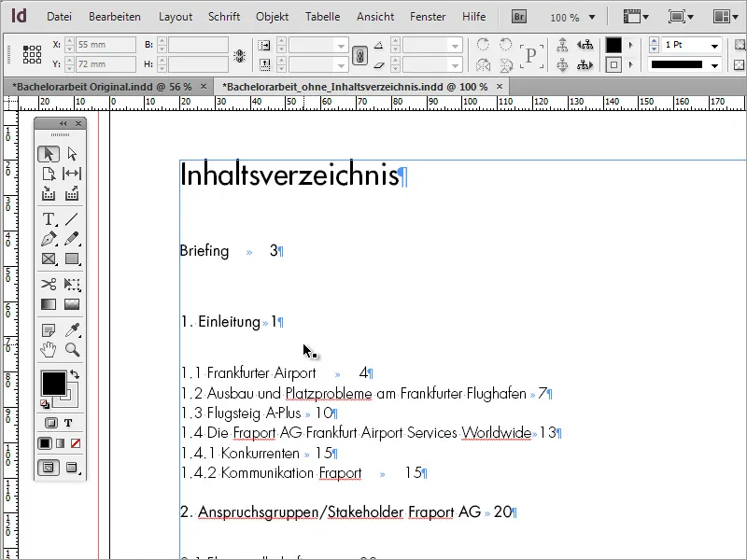Open the Layout menu
Viewport: 747px width, 560px height.
176,17
